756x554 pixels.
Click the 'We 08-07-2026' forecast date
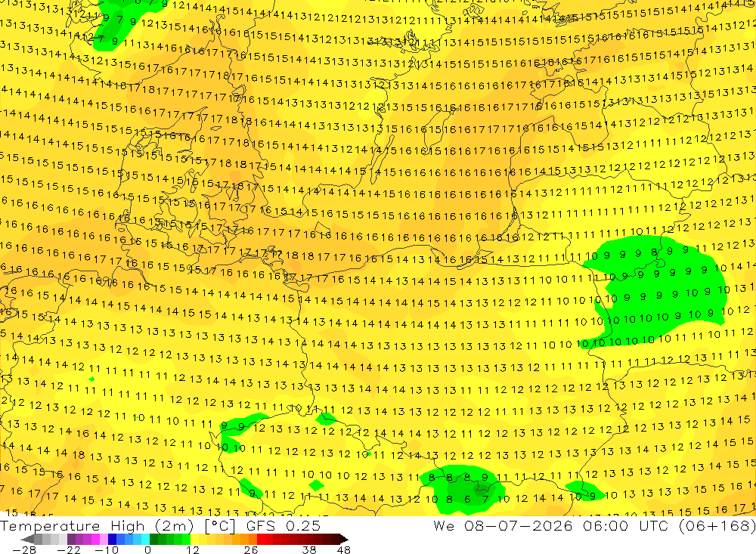tap(503, 526)
